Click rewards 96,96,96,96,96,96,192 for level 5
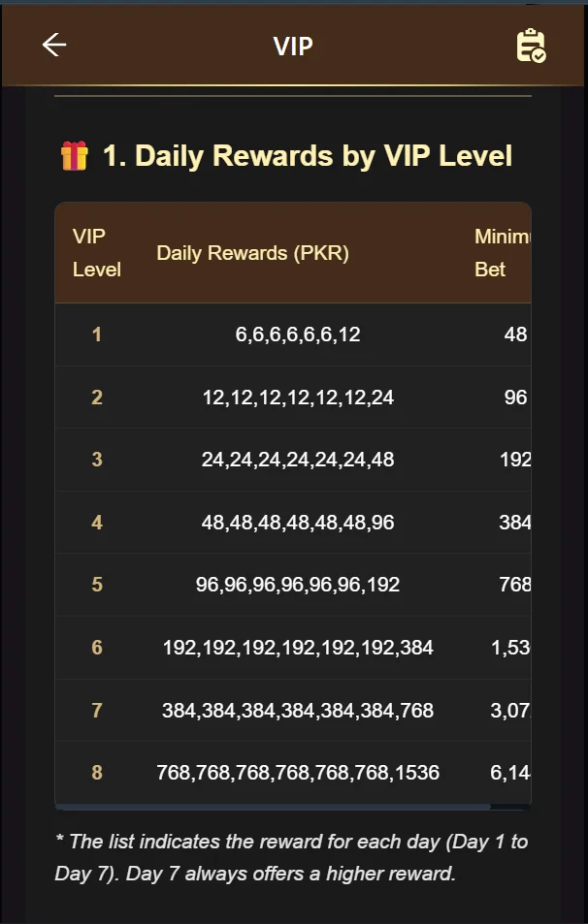Image resolution: width=588 pixels, height=924 pixels. coord(298,585)
